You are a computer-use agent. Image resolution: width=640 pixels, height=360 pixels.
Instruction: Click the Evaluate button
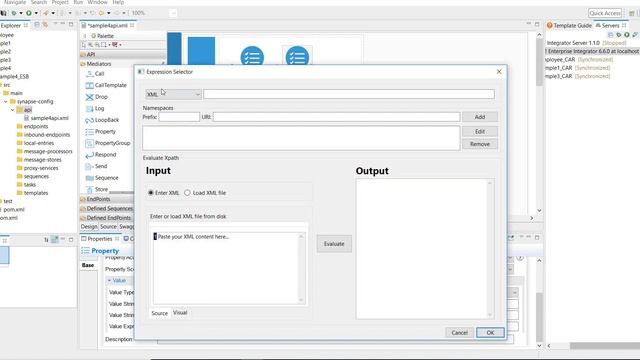point(334,244)
